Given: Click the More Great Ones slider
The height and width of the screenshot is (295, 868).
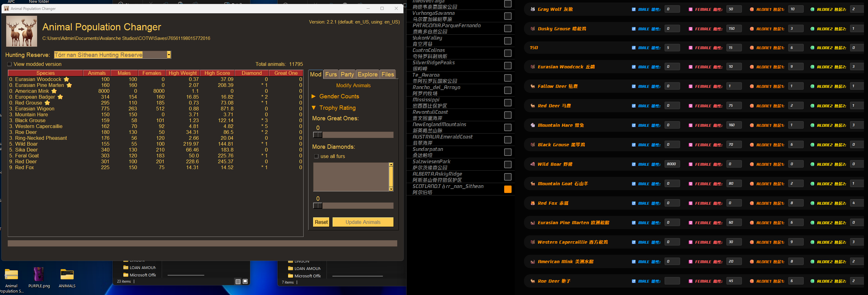Looking at the screenshot, I should pos(353,135).
